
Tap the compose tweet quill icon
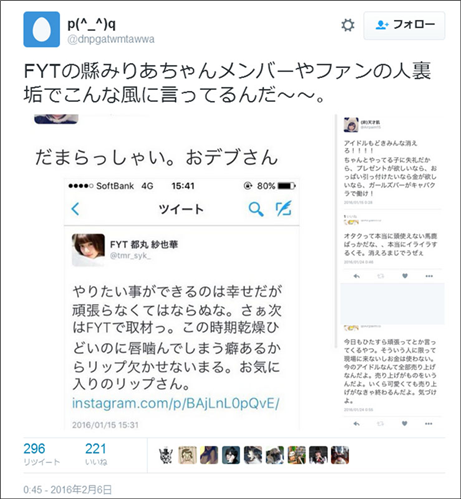(x=284, y=208)
